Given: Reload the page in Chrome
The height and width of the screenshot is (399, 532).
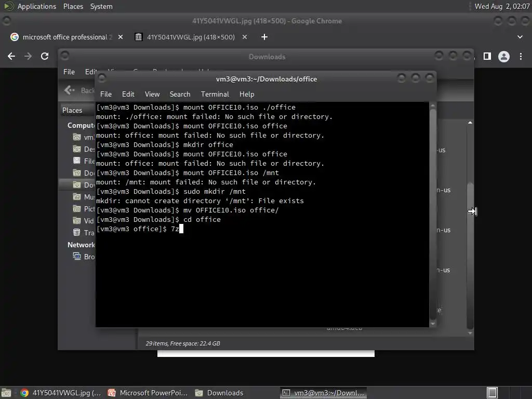Looking at the screenshot, I should coord(45,56).
